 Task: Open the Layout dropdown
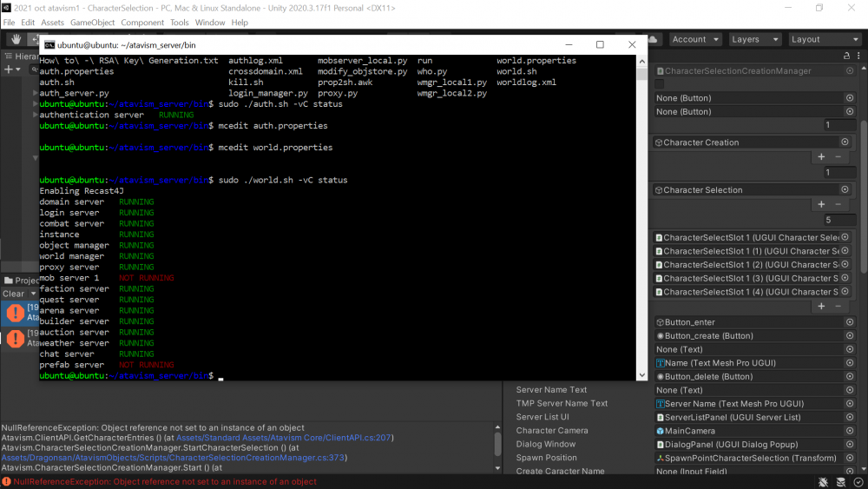pyautogui.click(x=824, y=39)
